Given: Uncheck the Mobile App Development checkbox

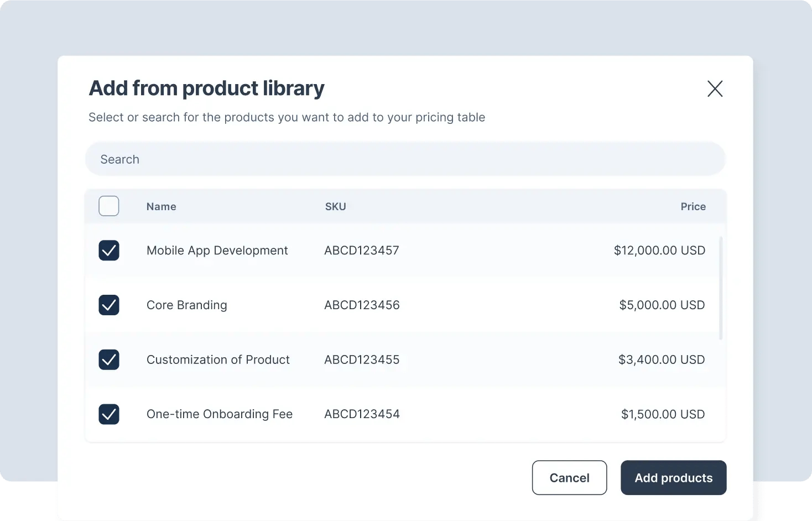Looking at the screenshot, I should 109,251.
